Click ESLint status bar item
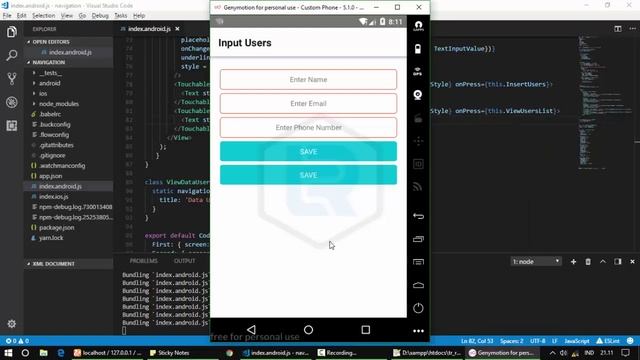The width and height of the screenshot is (640, 360). click(x=608, y=341)
